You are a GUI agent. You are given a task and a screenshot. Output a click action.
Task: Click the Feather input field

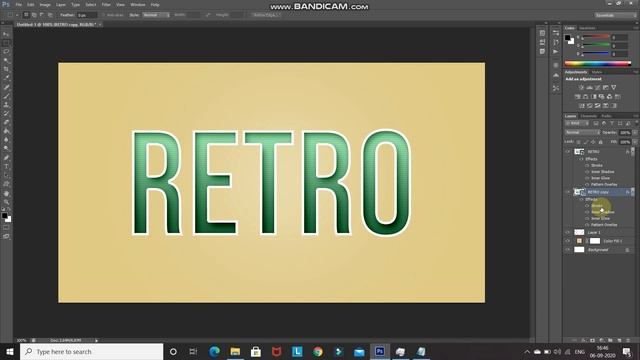87,15
